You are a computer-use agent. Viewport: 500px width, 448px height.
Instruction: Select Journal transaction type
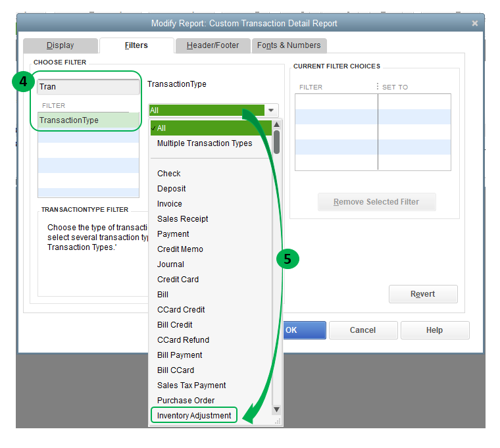pyautogui.click(x=170, y=264)
